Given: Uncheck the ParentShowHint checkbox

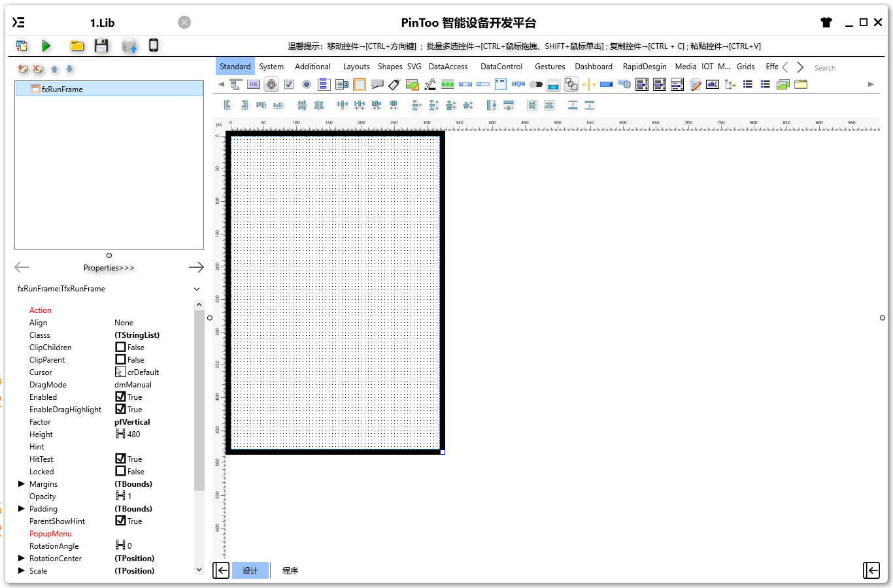Looking at the screenshot, I should 120,521.
